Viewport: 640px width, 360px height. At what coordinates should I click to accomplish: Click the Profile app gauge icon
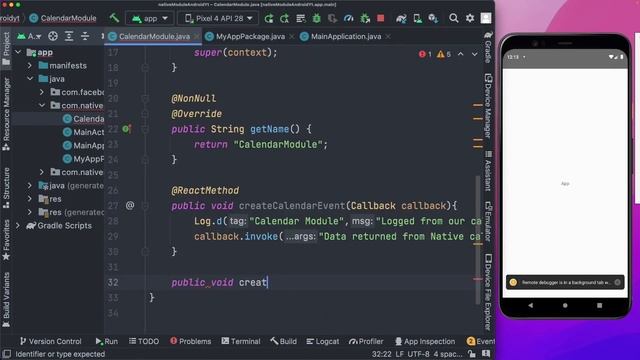349,18
